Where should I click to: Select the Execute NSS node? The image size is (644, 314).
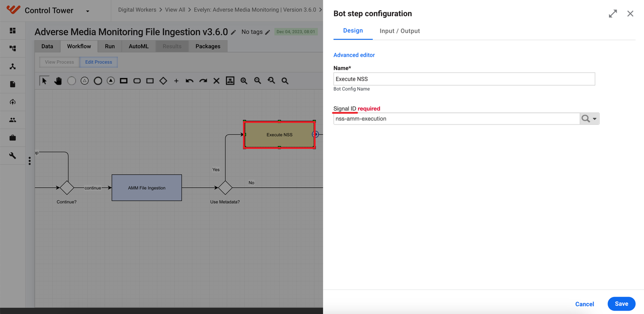click(279, 135)
